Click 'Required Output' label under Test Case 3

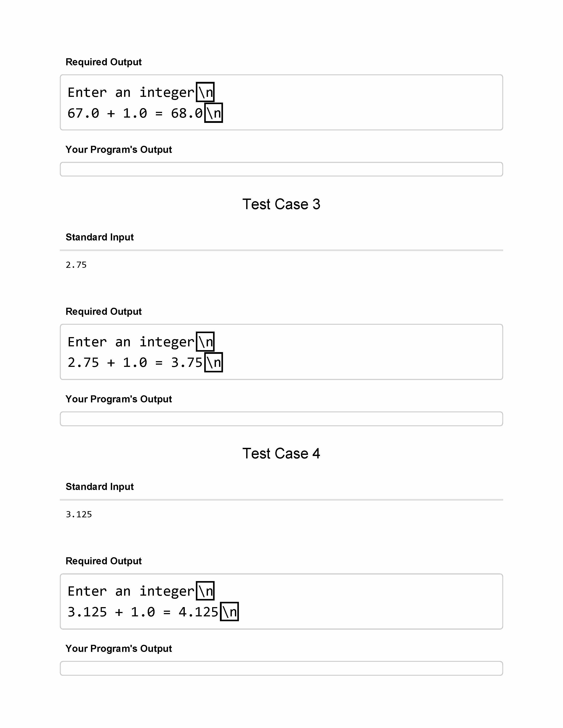point(103,311)
